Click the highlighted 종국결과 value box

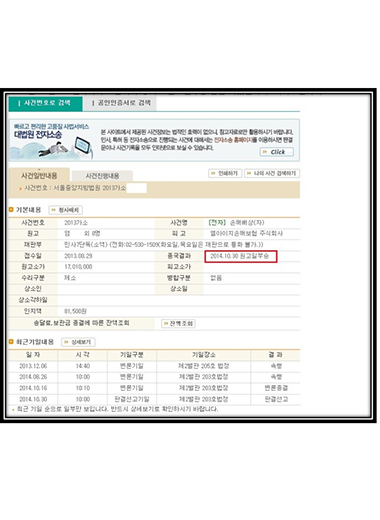point(241,256)
